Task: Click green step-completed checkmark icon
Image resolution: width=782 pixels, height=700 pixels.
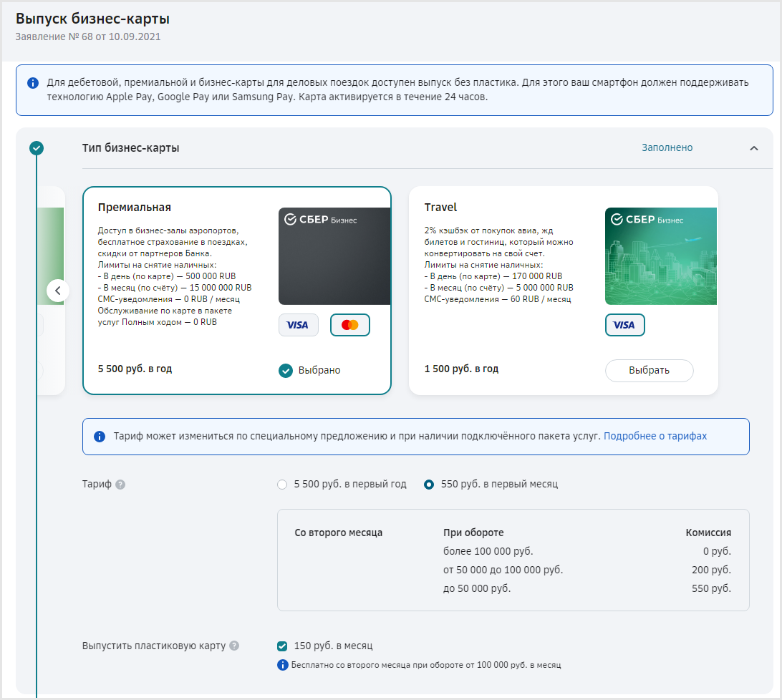Action: point(37,148)
